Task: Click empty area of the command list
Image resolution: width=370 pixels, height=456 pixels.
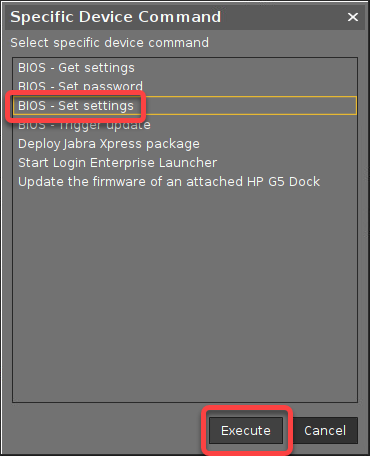Action: (185, 293)
